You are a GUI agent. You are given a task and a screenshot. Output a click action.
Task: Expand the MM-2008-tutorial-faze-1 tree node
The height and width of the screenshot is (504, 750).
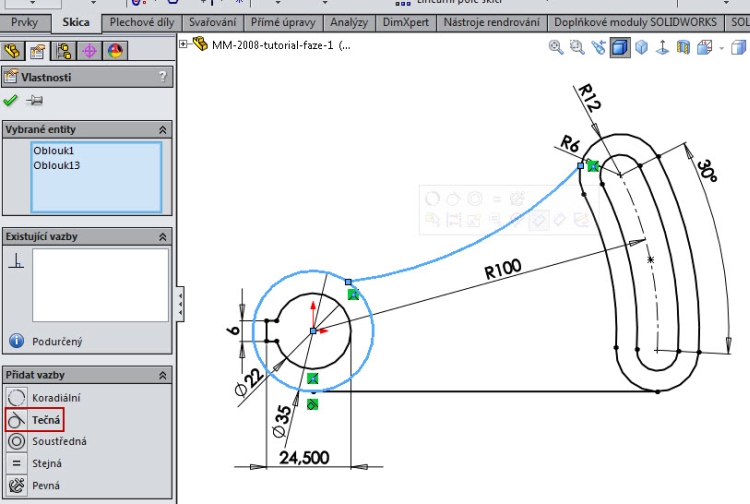(183, 44)
